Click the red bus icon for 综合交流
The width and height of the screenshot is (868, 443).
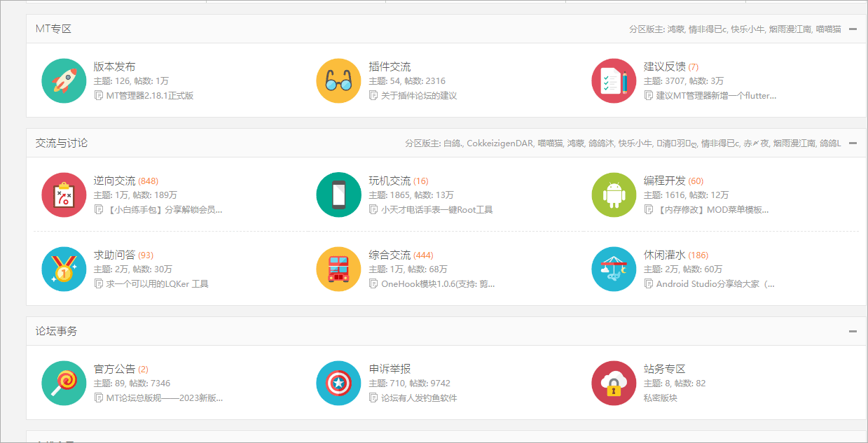(x=338, y=269)
